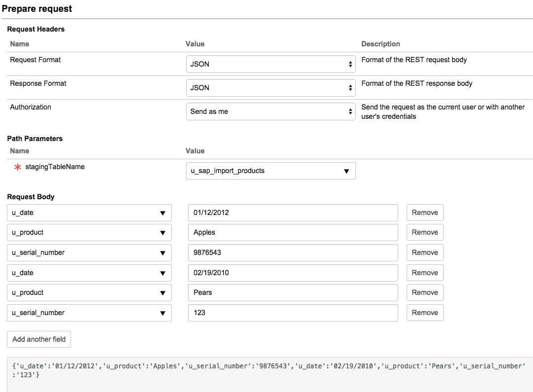Image resolution: width=533 pixels, height=392 pixels.
Task: Click the stepper arrows on the Authorization selector
Action: tap(351, 111)
